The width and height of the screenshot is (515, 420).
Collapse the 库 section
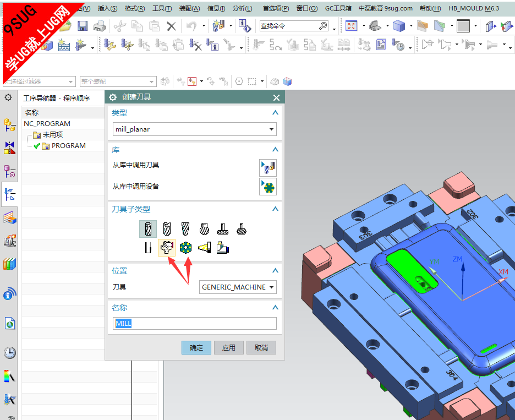(275, 150)
